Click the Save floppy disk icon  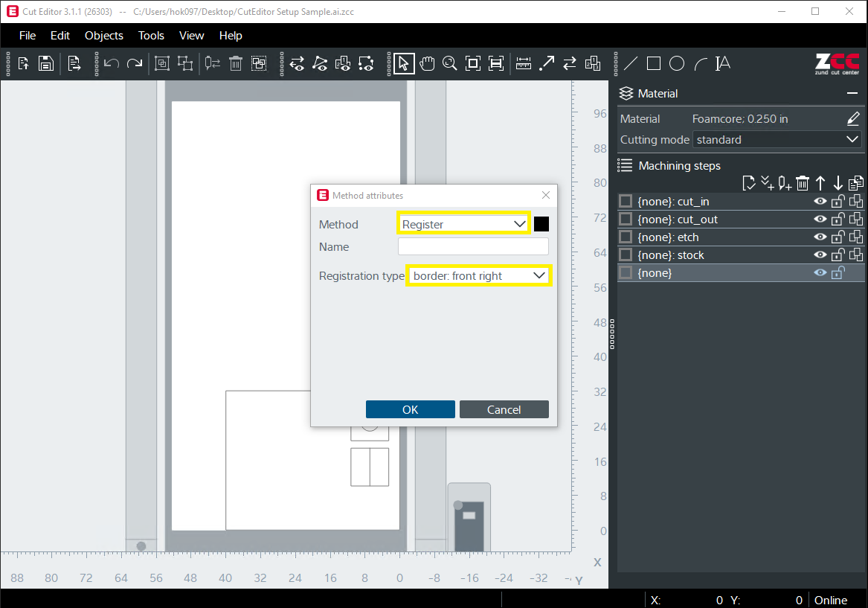coord(46,63)
